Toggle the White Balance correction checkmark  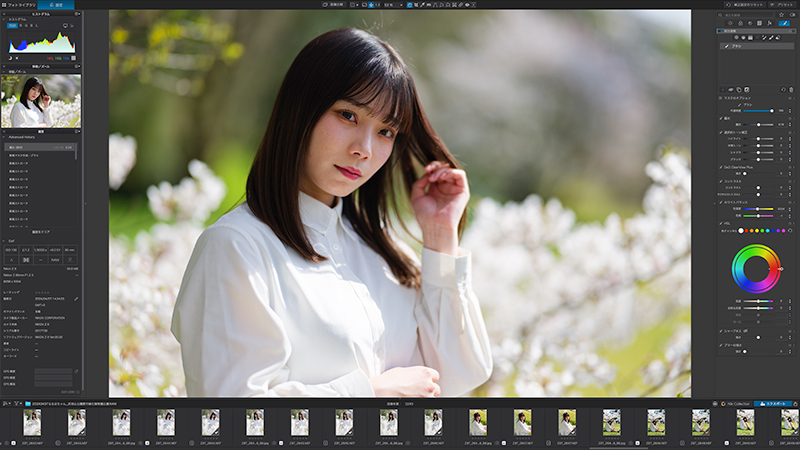721,202
